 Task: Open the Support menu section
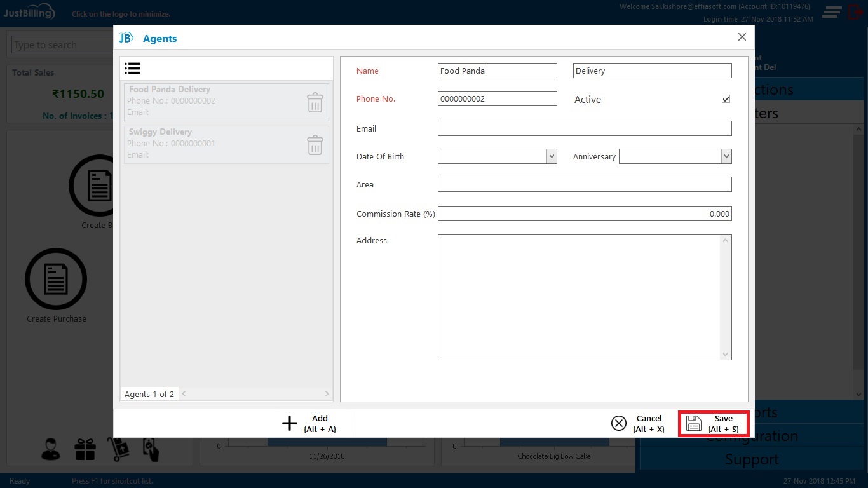pyautogui.click(x=752, y=459)
